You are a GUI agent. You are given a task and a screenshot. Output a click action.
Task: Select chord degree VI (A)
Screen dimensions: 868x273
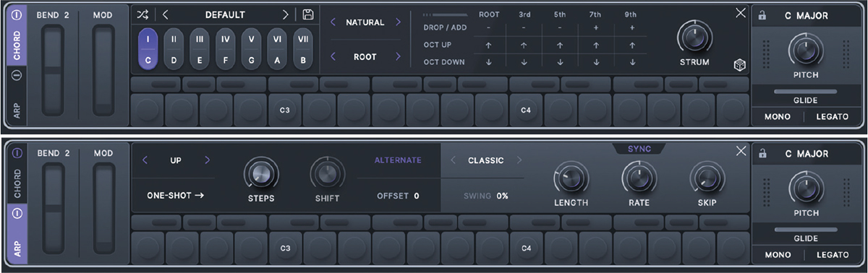pos(278,50)
